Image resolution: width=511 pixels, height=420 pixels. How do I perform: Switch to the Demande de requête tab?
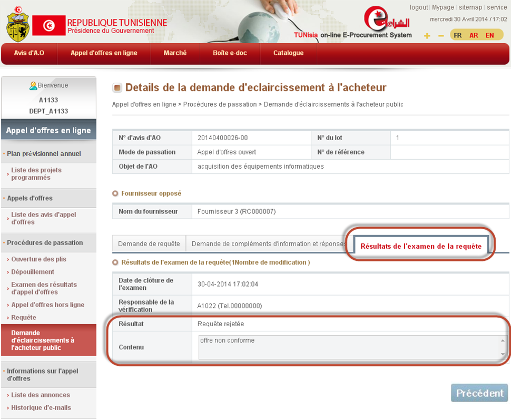click(x=149, y=244)
